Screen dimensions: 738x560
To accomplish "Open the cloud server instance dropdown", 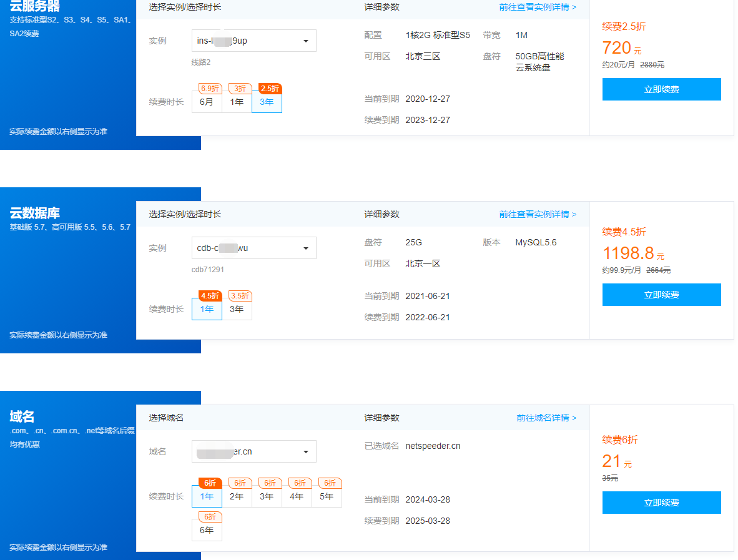I will (253, 41).
